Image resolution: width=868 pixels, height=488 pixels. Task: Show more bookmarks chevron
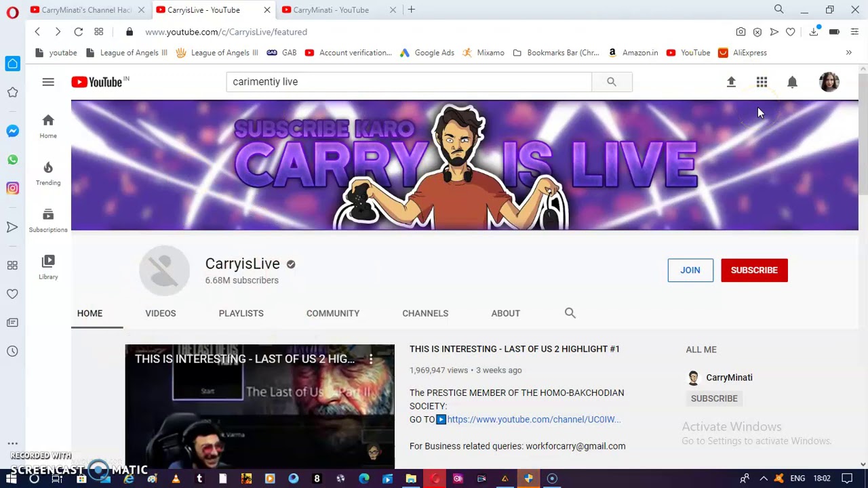848,53
